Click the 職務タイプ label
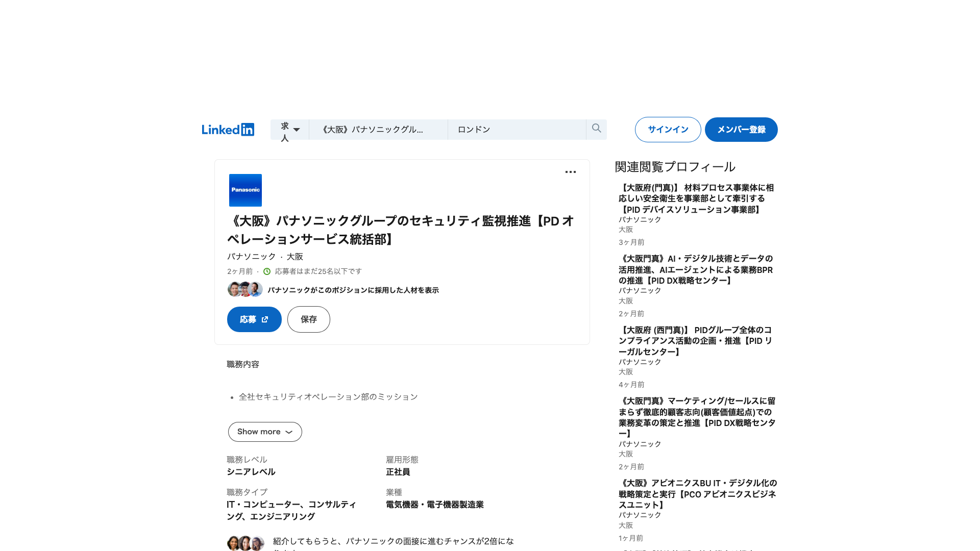The height and width of the screenshot is (551, 980). click(247, 492)
